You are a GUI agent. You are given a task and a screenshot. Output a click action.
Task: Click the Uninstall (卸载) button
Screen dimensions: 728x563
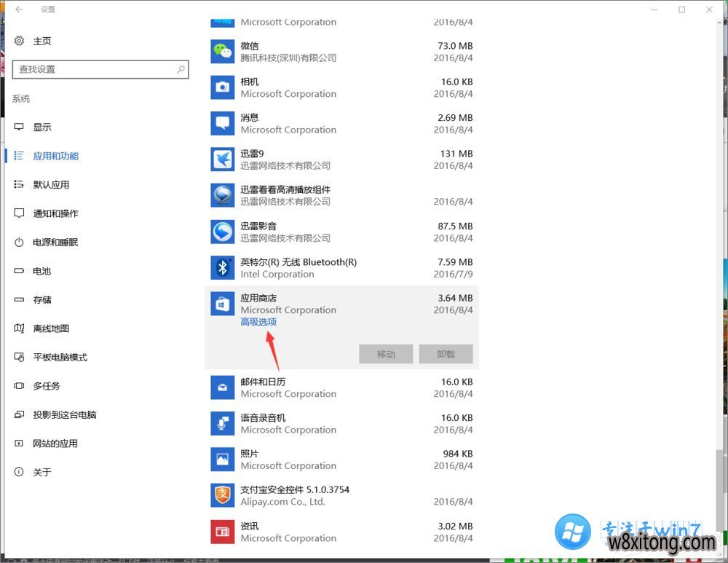(446, 355)
